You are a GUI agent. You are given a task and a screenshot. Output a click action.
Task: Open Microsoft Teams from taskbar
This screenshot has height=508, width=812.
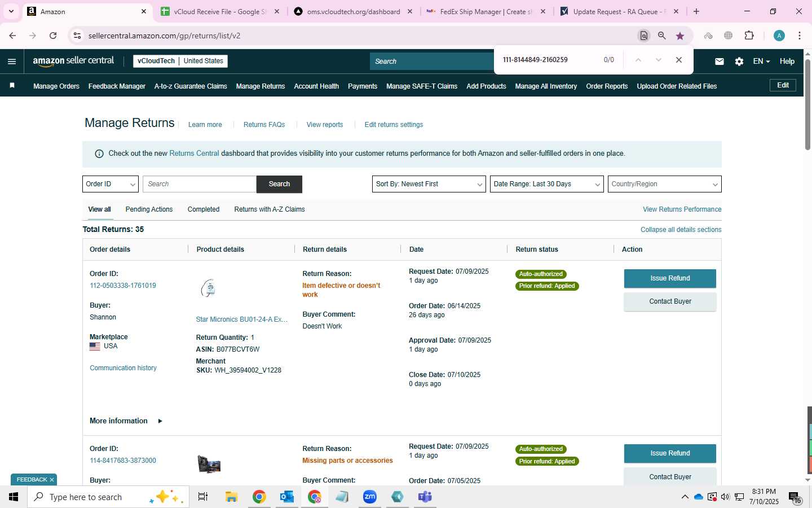(425, 497)
